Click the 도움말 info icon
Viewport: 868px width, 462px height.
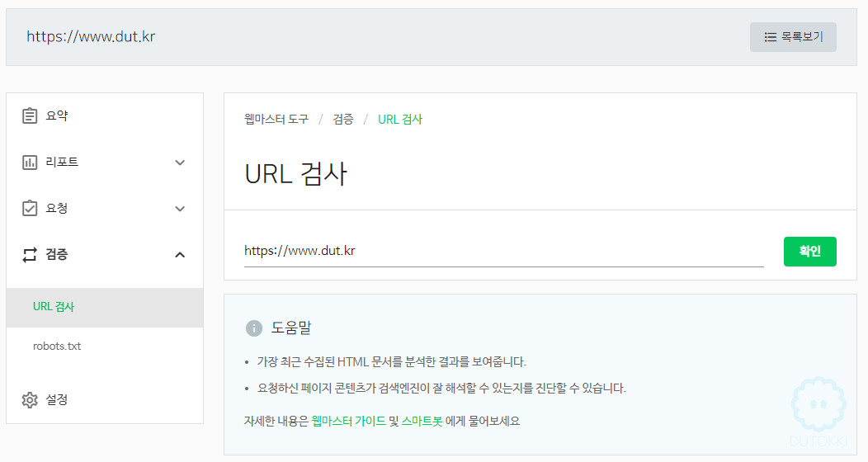[253, 328]
